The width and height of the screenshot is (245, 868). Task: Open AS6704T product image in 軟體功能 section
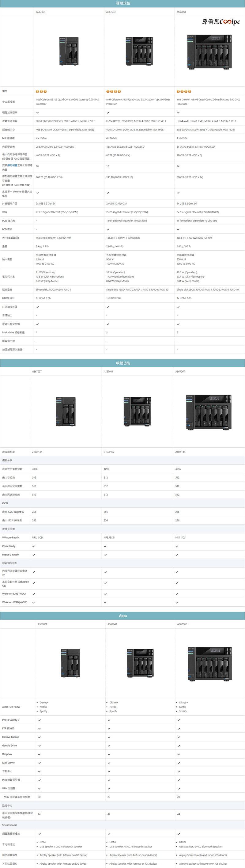click(x=137, y=411)
